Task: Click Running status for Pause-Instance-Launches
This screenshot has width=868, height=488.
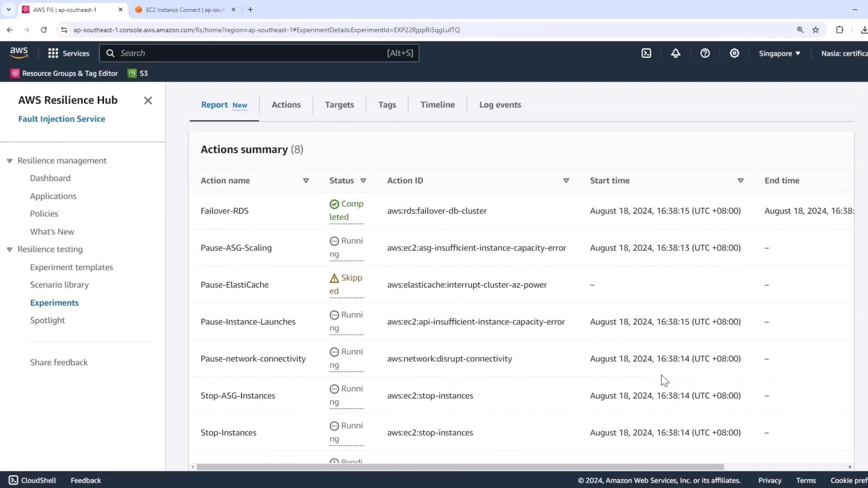Action: 346,322
